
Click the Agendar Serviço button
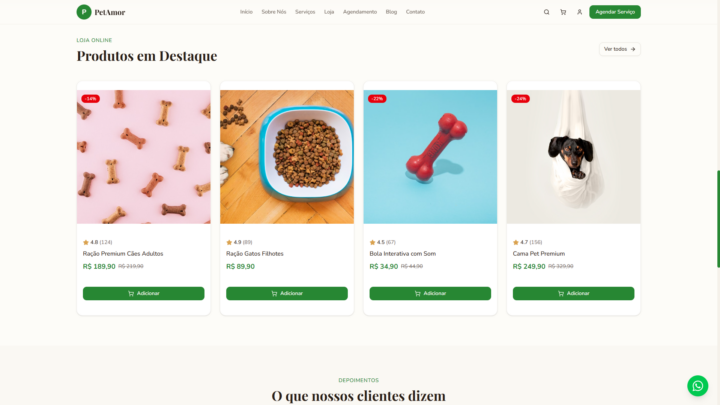coord(615,12)
